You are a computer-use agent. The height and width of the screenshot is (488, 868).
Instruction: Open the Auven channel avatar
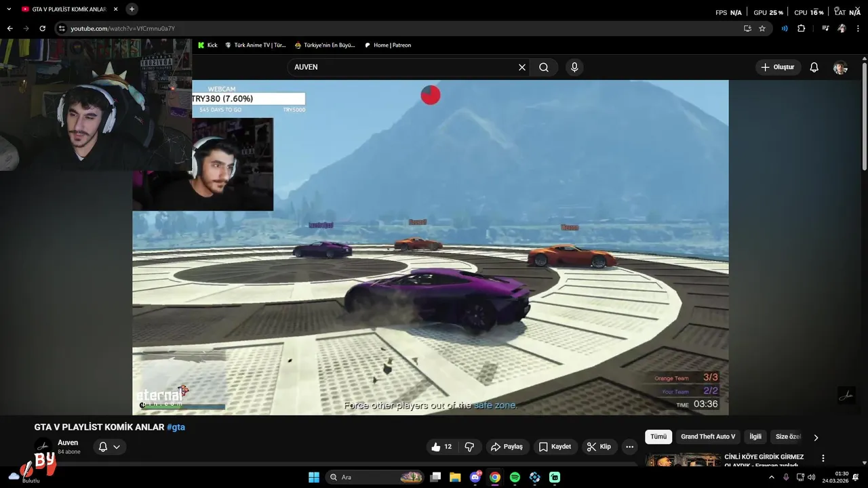tap(43, 447)
